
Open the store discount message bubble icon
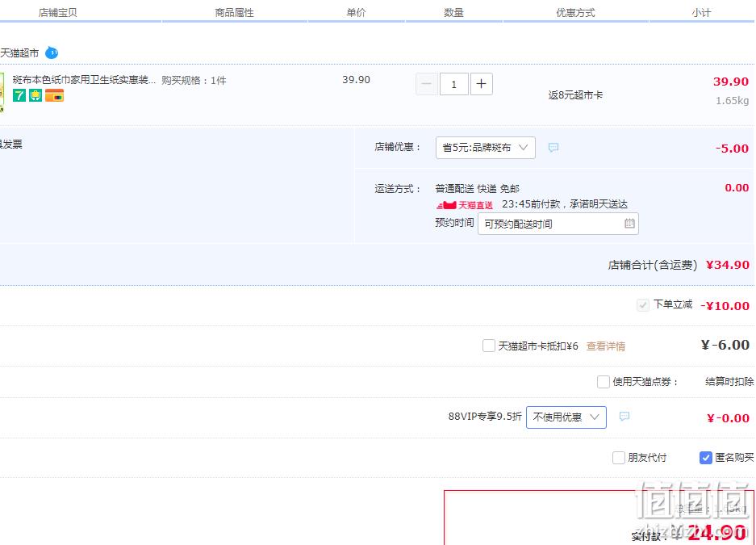[x=553, y=148]
